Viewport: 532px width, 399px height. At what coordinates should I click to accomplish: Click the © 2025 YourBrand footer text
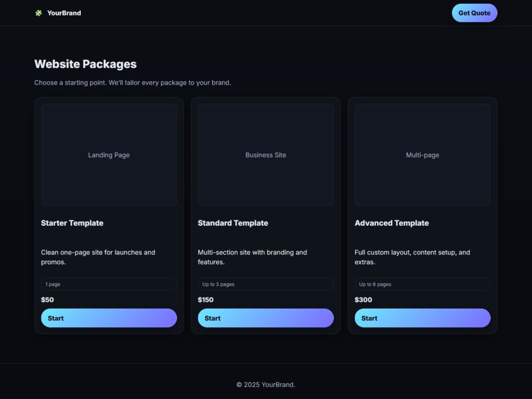[x=265, y=385]
